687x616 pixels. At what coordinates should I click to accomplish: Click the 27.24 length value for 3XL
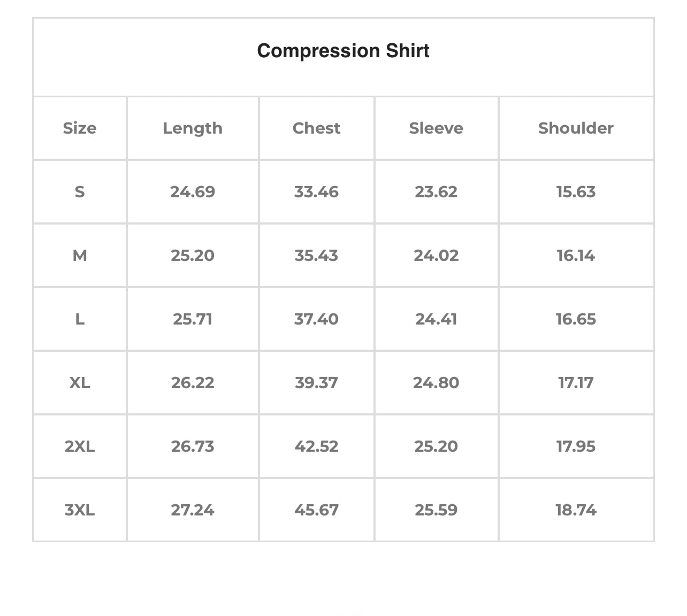[x=193, y=510]
